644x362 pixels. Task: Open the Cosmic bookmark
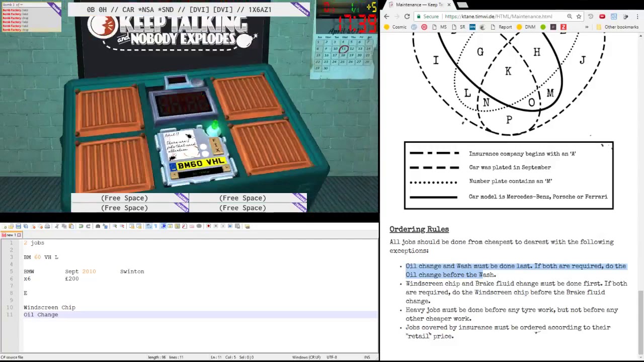click(x=395, y=27)
